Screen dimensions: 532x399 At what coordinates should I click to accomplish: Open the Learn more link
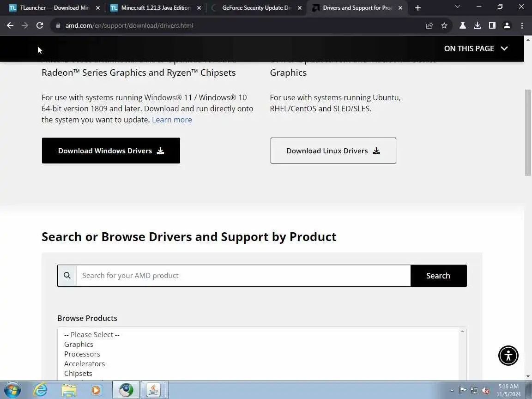coord(172,120)
